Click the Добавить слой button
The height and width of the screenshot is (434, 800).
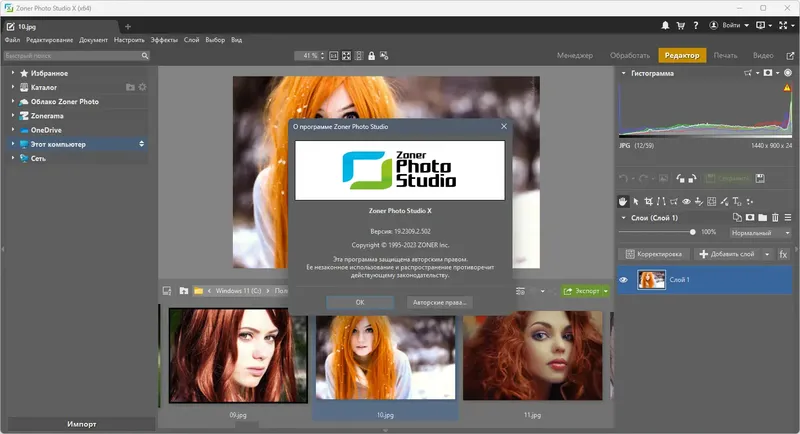point(728,254)
